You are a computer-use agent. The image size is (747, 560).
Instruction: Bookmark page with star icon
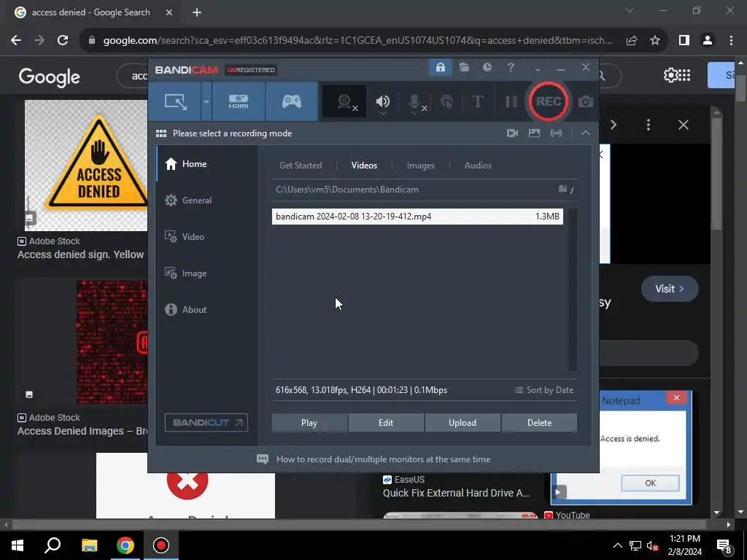click(x=655, y=41)
